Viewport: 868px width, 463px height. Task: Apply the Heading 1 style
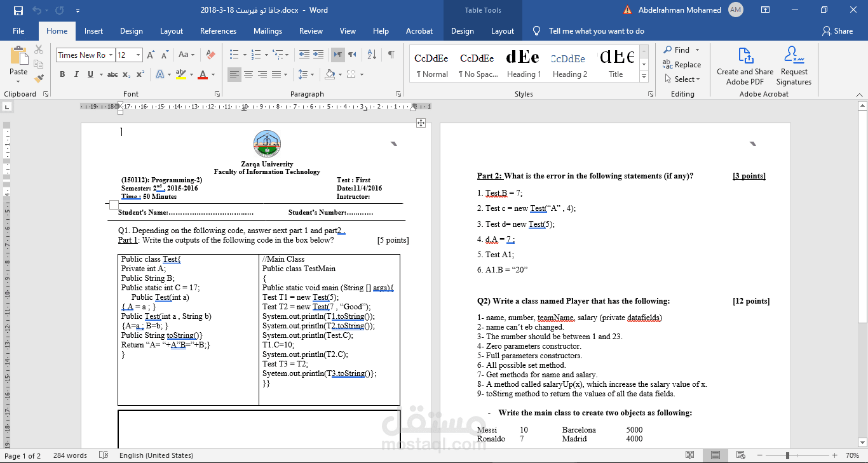pyautogui.click(x=524, y=64)
